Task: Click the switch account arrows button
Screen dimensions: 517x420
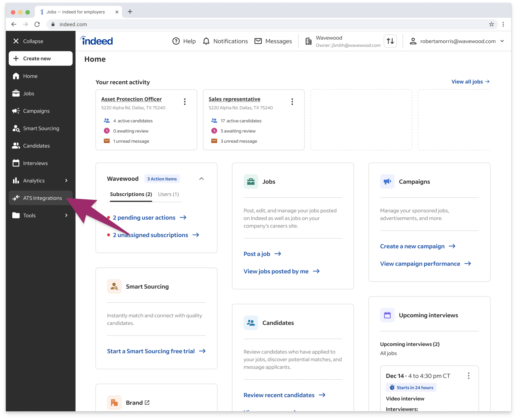Action: tap(390, 41)
